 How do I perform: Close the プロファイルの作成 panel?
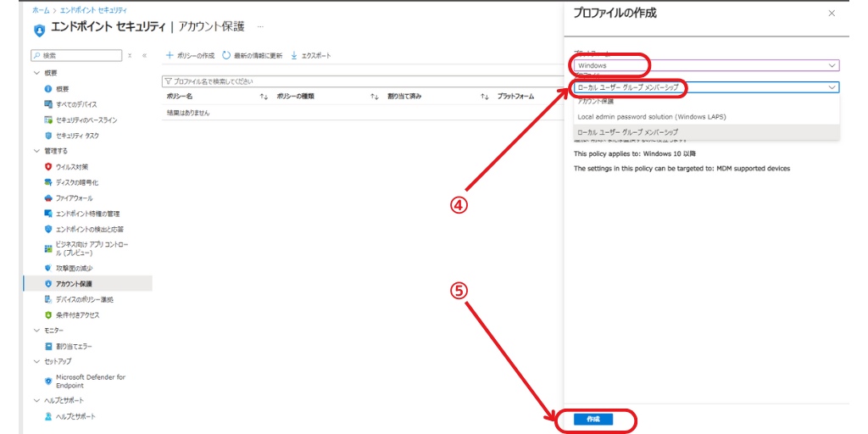click(832, 14)
